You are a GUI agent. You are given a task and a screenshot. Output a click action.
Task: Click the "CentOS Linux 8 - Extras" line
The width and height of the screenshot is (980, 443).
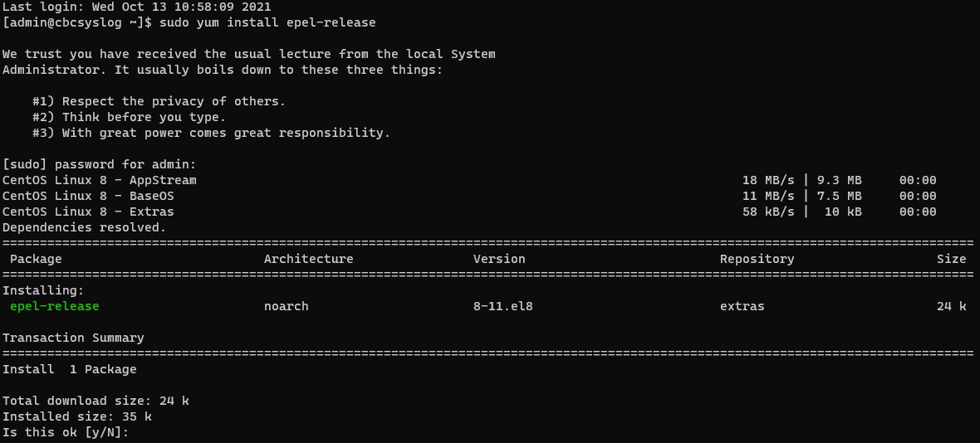point(88,212)
